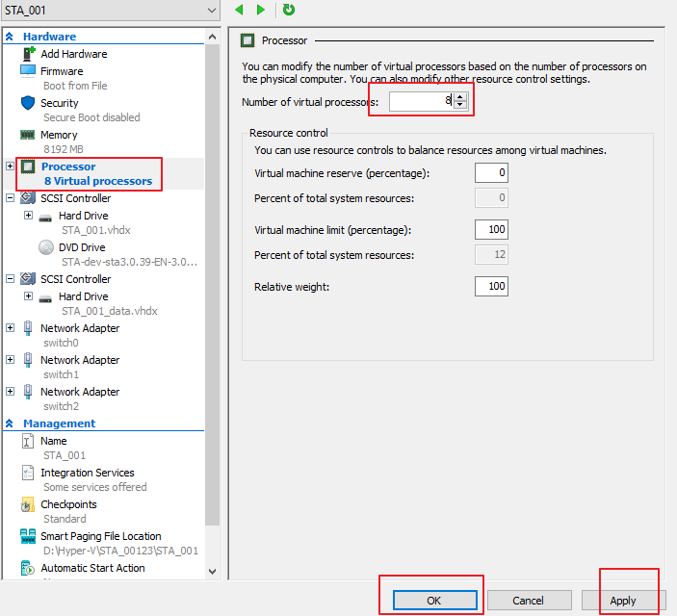Image resolution: width=677 pixels, height=616 pixels.
Task: Focus the Number of virtual processors field
Action: point(421,101)
